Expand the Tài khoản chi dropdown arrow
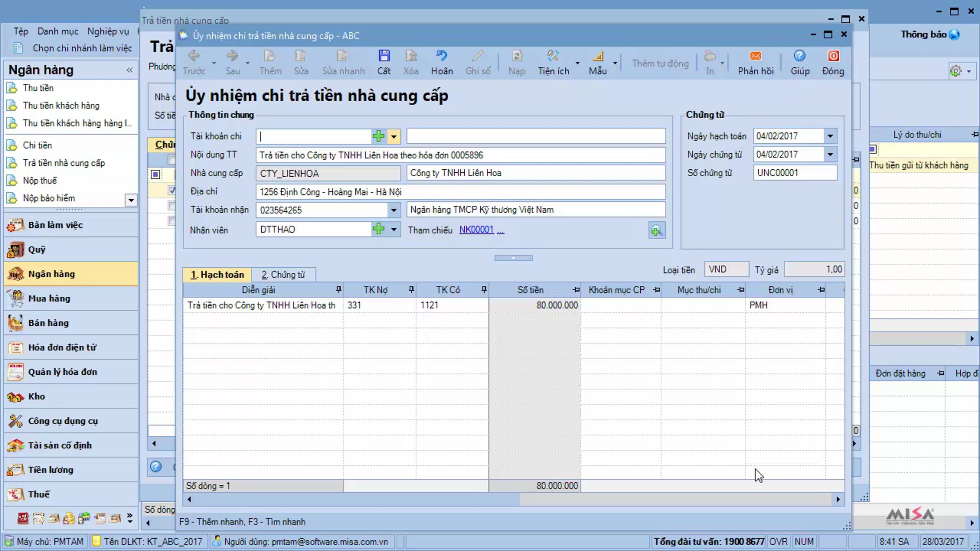 (394, 136)
